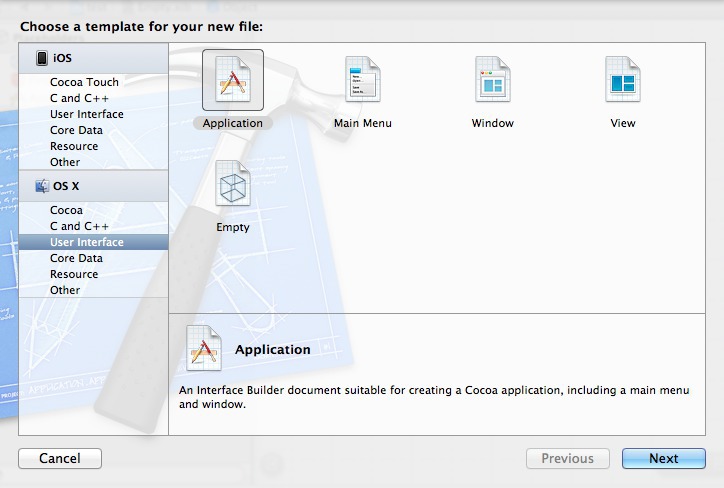The width and height of the screenshot is (724, 488).
Task: Click the iOS device icon in sidebar
Action: point(42,58)
